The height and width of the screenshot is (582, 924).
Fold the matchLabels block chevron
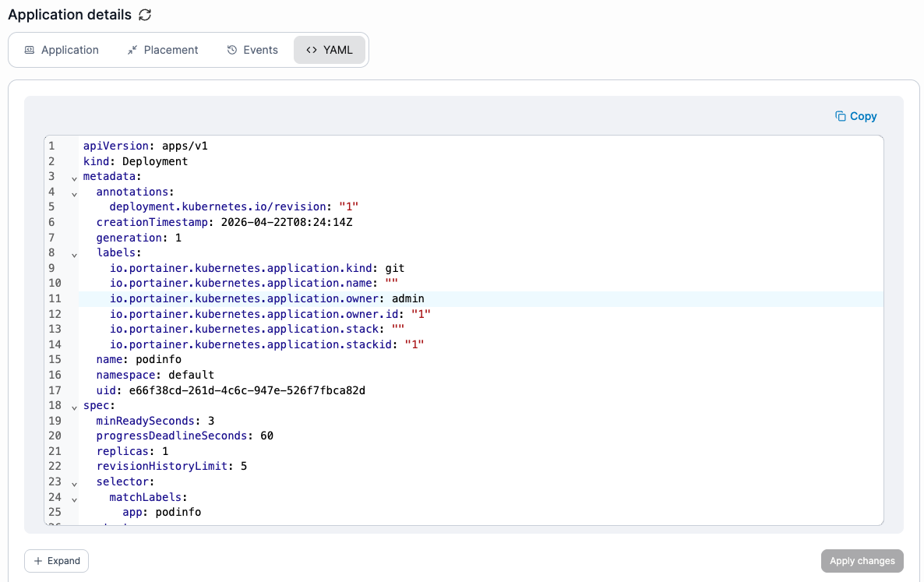[74, 499]
